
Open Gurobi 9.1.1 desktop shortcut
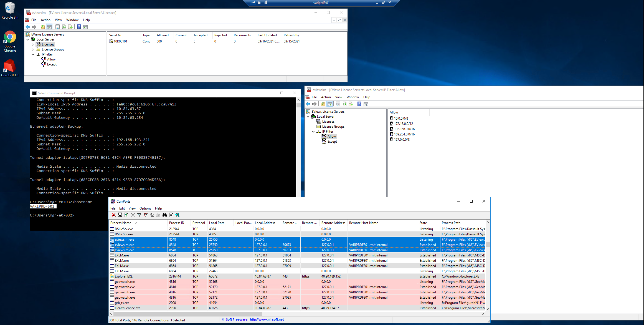click(x=10, y=68)
